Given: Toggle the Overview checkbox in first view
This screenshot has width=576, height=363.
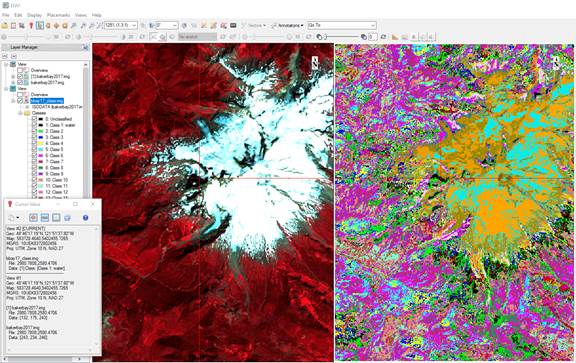Looking at the screenshot, I should click(x=21, y=70).
